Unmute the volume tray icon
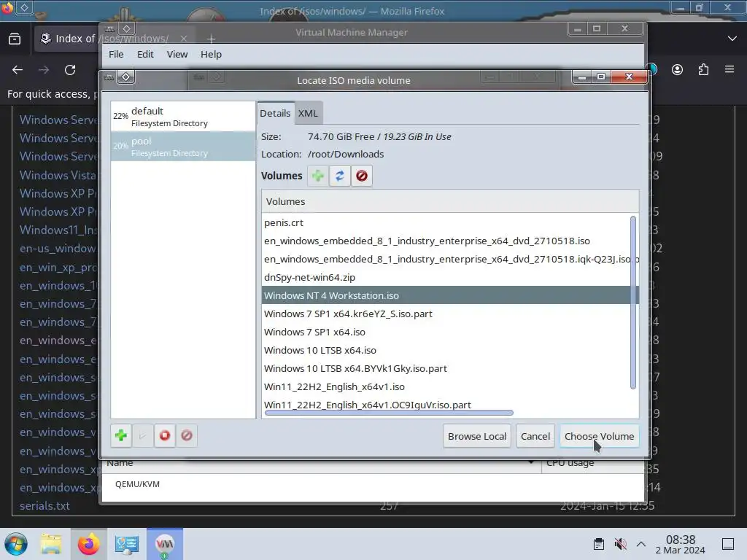This screenshot has width=747, height=560. pos(620,544)
